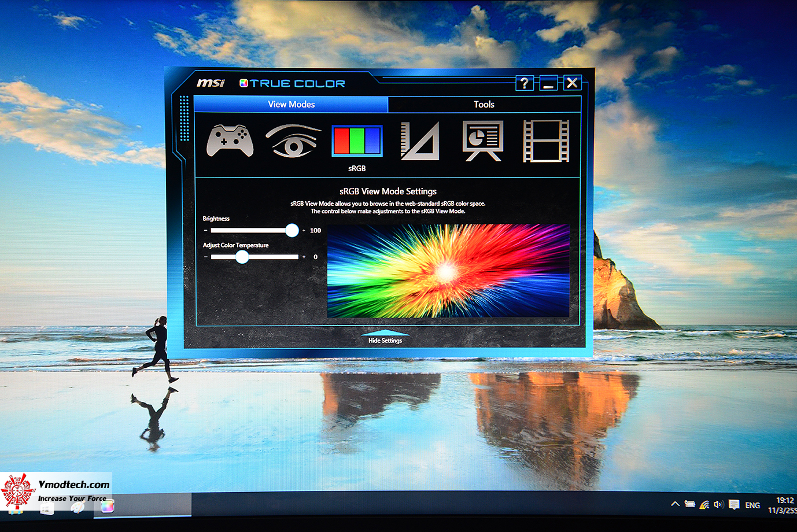Click the Adjust Color Temperature slider handle
Image resolution: width=797 pixels, height=532 pixels.
pyautogui.click(x=242, y=257)
